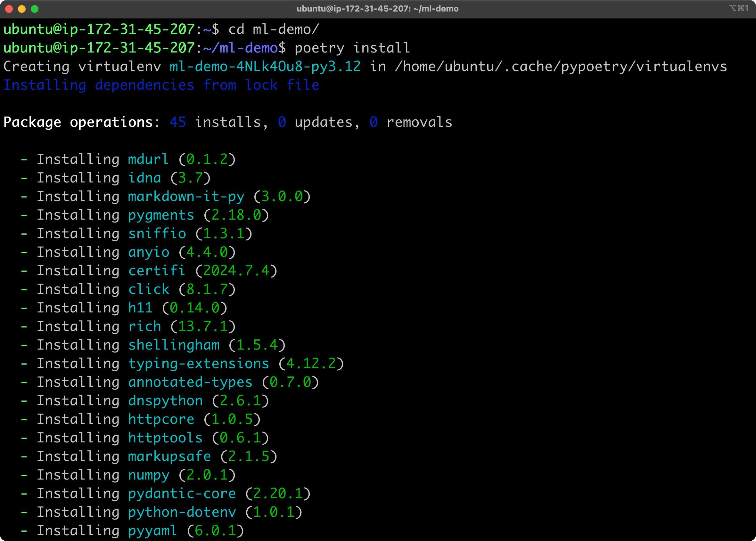The image size is (756, 541).
Task: Click the 'markdown-it-py' package name
Action: pyautogui.click(x=186, y=197)
